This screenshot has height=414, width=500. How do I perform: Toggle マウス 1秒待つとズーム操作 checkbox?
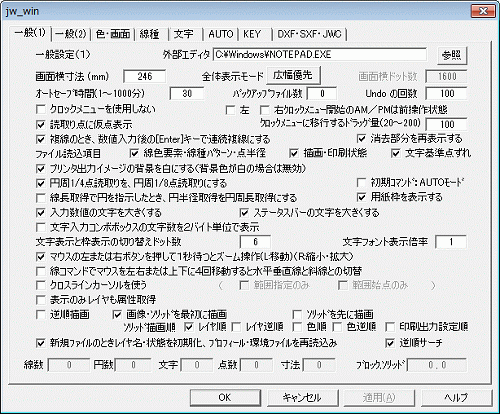coord(41,256)
